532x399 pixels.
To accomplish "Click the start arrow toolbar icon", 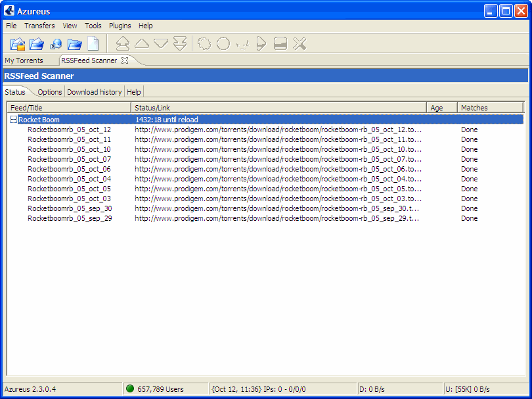I will coord(261,44).
